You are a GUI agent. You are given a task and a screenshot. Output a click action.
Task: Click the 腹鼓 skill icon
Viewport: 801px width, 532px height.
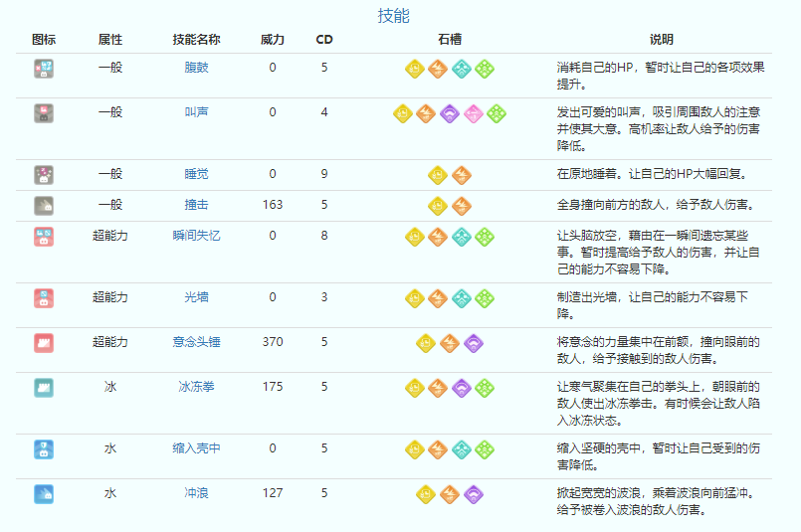[x=44, y=69]
